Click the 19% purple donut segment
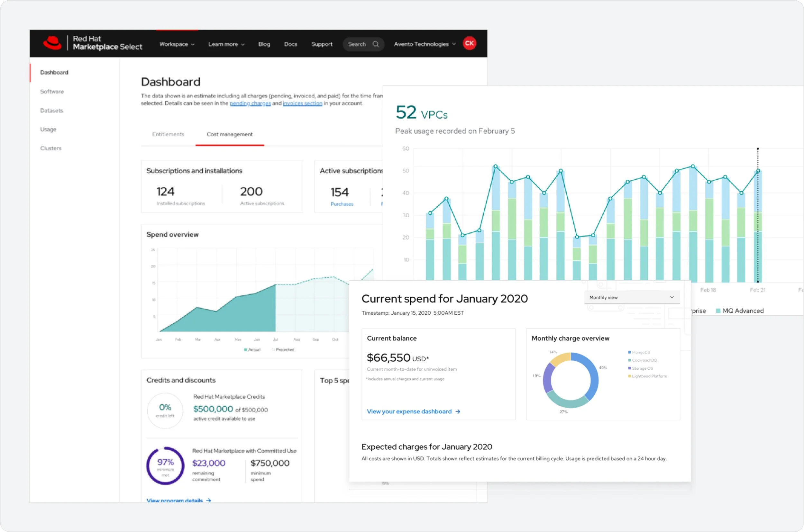This screenshot has height=532, width=804. tap(547, 378)
